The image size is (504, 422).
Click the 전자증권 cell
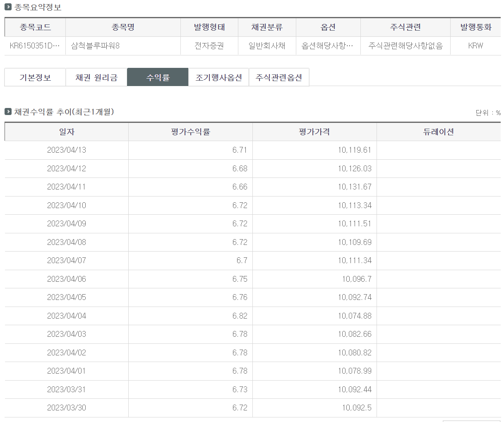(209, 46)
